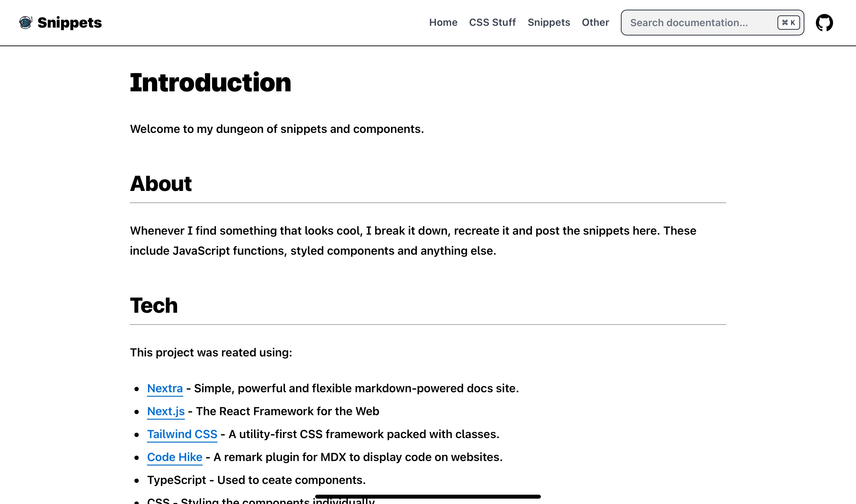Open the Snippets nav menu
Screen dimensions: 856x504
pyautogui.click(x=549, y=23)
